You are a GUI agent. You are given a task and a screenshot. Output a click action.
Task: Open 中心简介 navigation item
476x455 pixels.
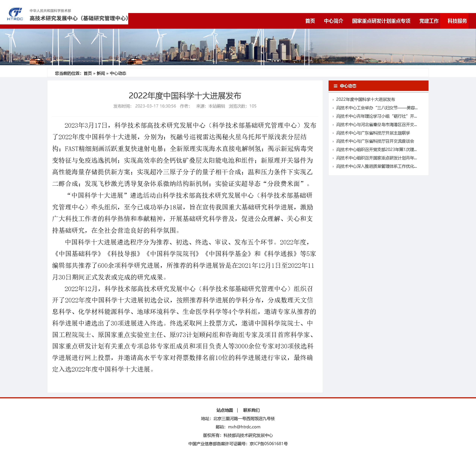[333, 21]
